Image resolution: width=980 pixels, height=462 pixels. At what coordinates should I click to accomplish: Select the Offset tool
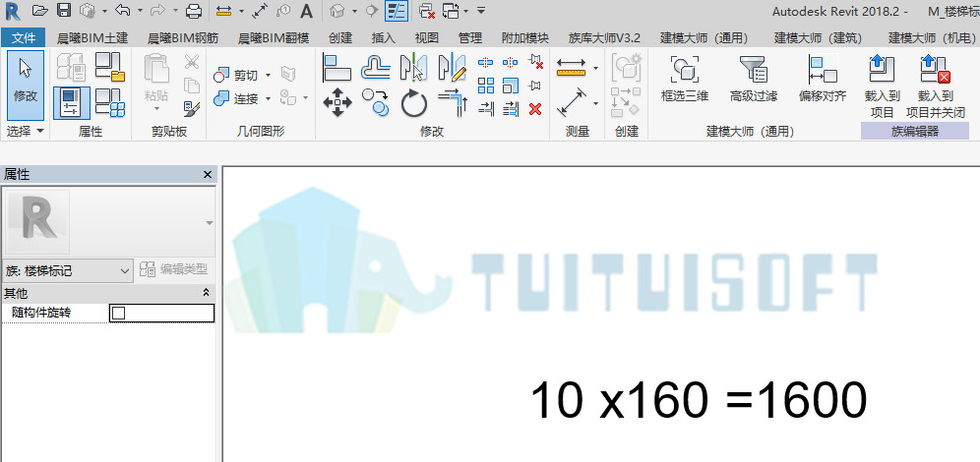(x=376, y=68)
